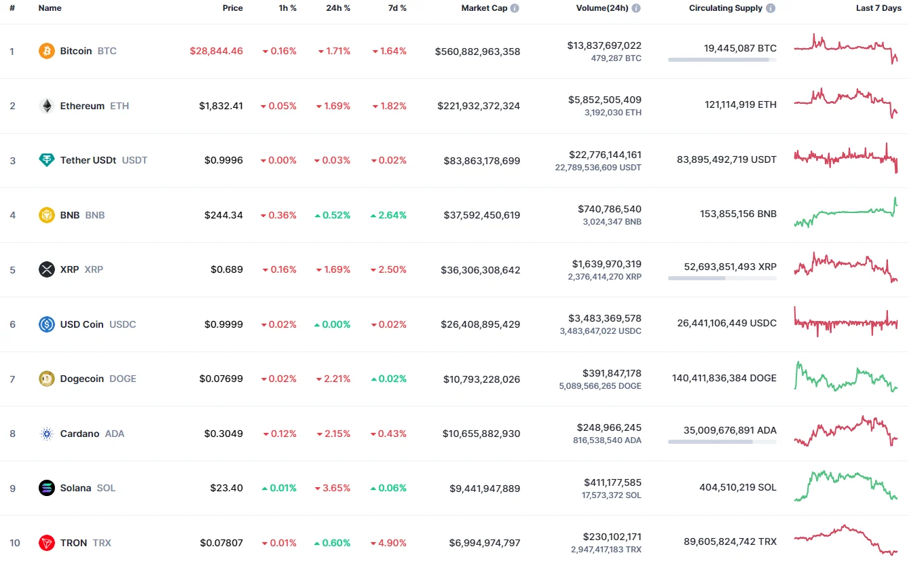Open the Cardano ADA name link

point(79,434)
